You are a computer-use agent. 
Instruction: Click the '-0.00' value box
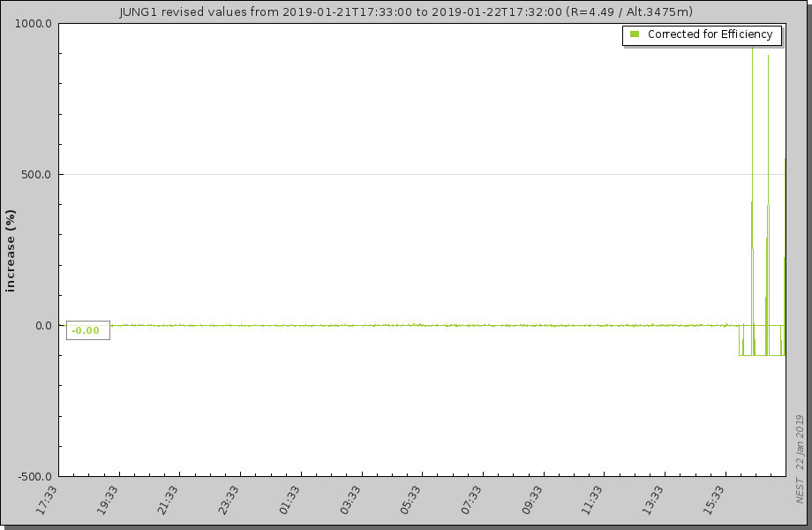(88, 330)
